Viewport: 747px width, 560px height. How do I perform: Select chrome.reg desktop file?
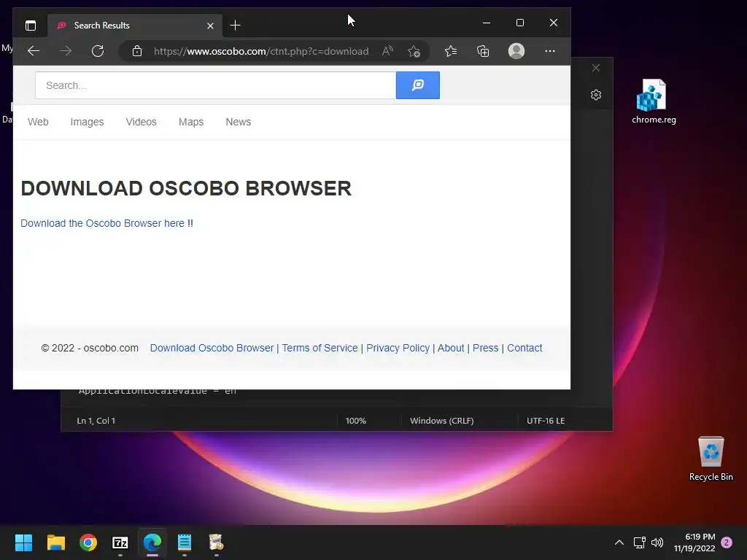[654, 101]
